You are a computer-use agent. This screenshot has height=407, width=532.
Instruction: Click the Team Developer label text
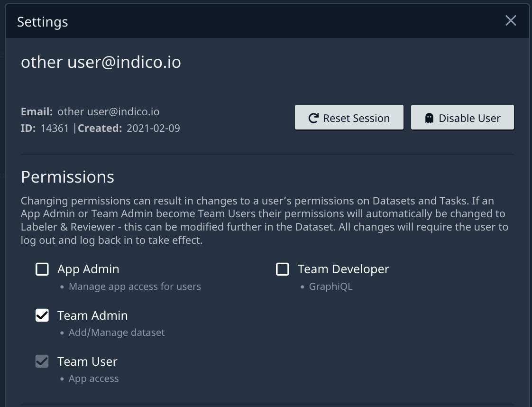[x=343, y=269]
